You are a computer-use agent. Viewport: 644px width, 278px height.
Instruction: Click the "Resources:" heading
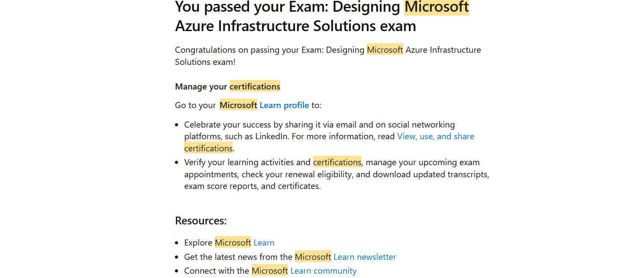coord(201,221)
